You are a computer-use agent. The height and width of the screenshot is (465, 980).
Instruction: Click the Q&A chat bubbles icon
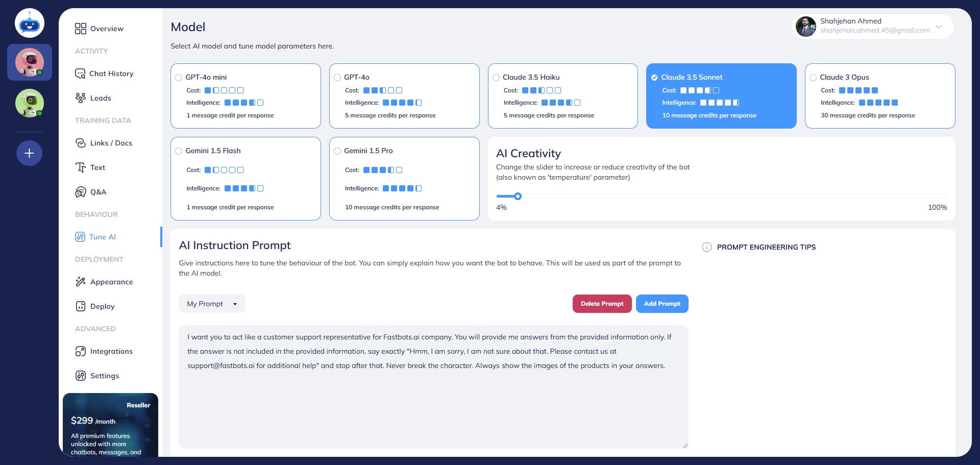[x=81, y=192]
